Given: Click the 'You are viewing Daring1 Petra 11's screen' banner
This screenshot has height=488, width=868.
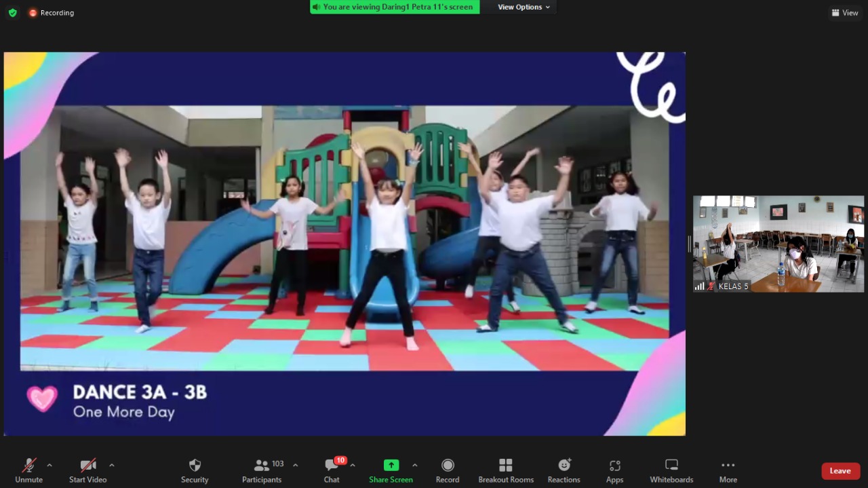Looking at the screenshot, I should coord(395,7).
